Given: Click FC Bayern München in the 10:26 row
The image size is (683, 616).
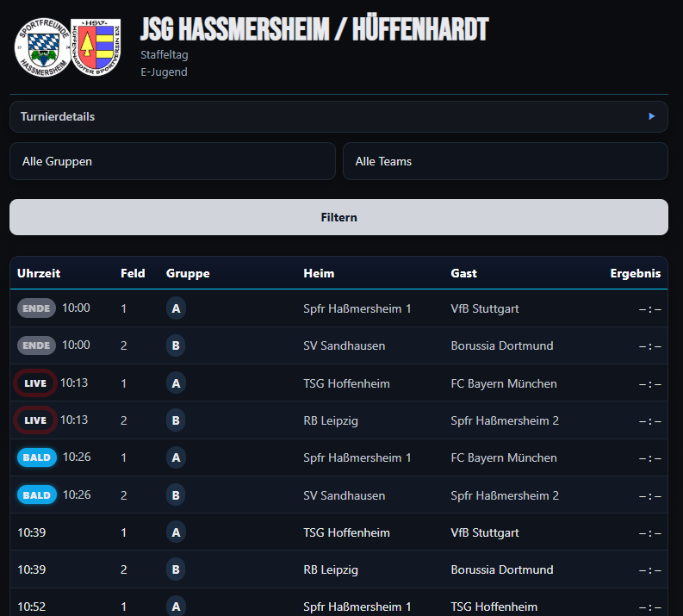Looking at the screenshot, I should coord(504,457).
